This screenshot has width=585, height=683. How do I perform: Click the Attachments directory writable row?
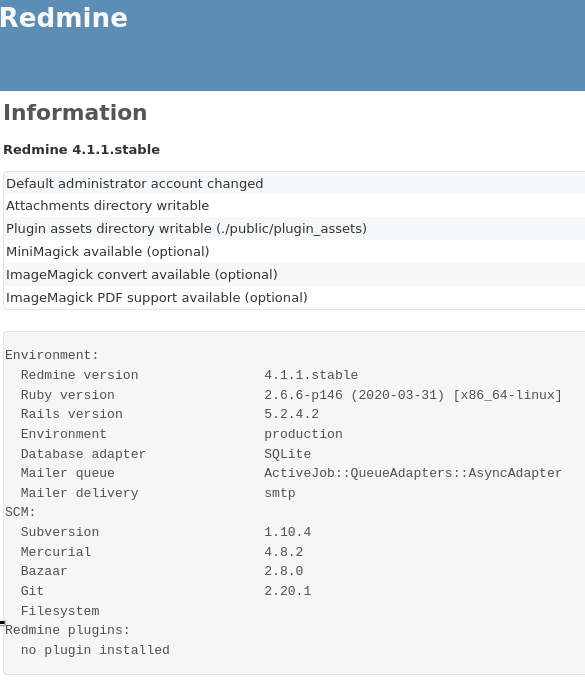(294, 206)
